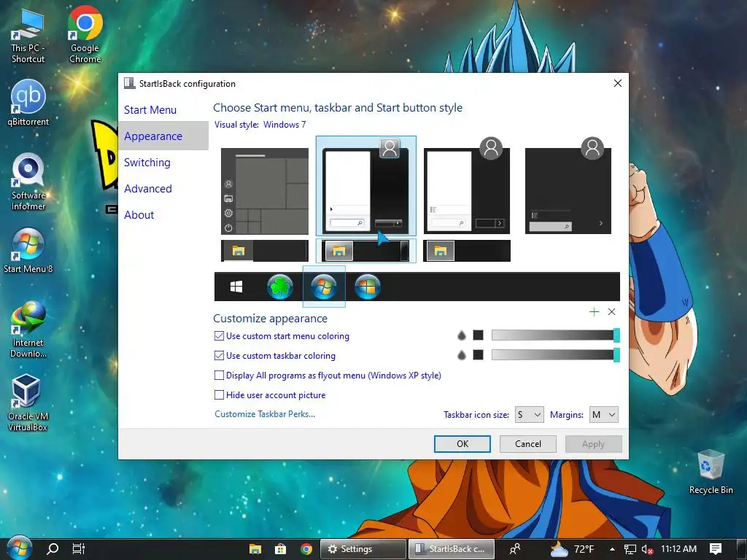The image size is (747, 560).
Task: Choose the green clover start orb
Action: click(279, 287)
